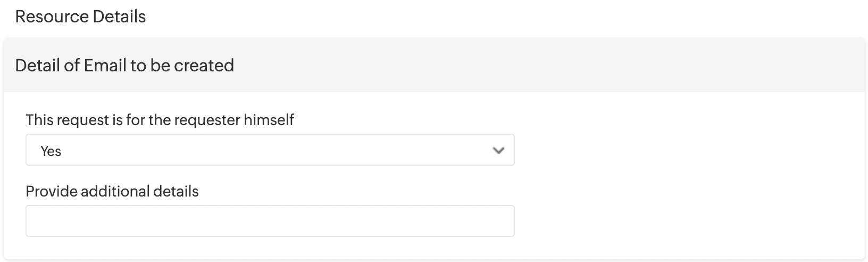
Task: Click the word 'Email' in the section title
Action: (x=105, y=65)
